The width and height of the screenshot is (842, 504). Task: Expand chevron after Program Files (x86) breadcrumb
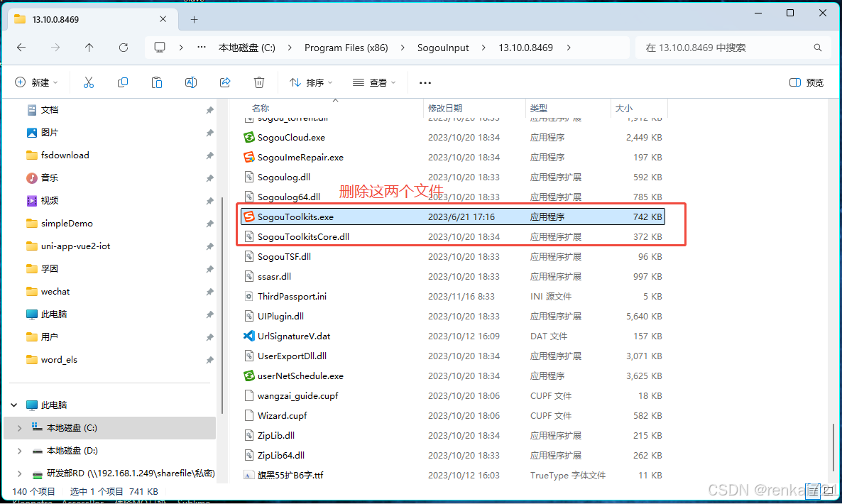(403, 48)
